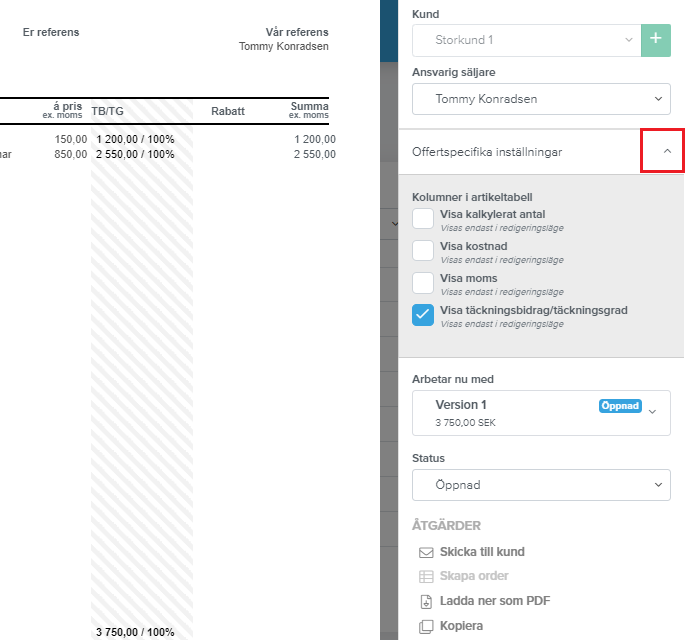Open Ansvarig säljare dropdown
Screen dimensions: 692x640
tap(541, 99)
